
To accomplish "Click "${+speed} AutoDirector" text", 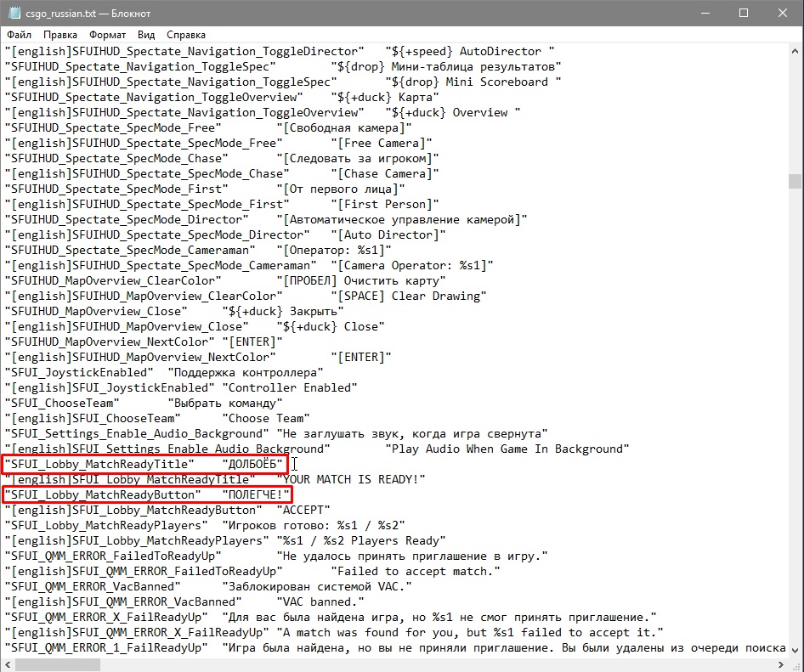I will pyautogui.click(x=470, y=51).
